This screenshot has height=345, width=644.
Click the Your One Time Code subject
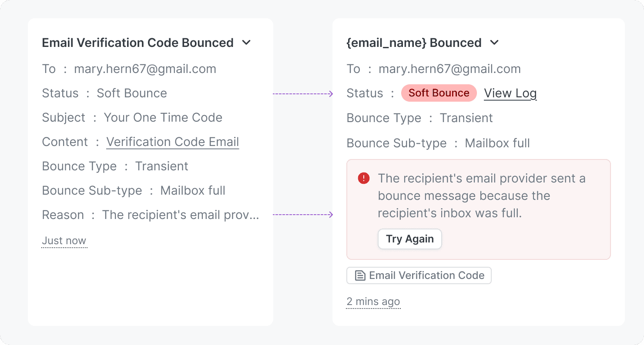pos(163,118)
